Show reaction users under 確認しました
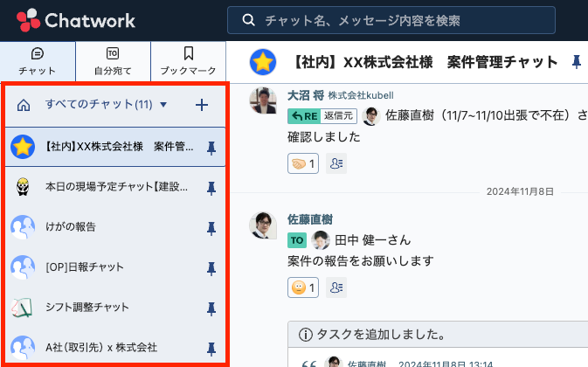Image resolution: width=588 pixels, height=367 pixels. point(336,163)
